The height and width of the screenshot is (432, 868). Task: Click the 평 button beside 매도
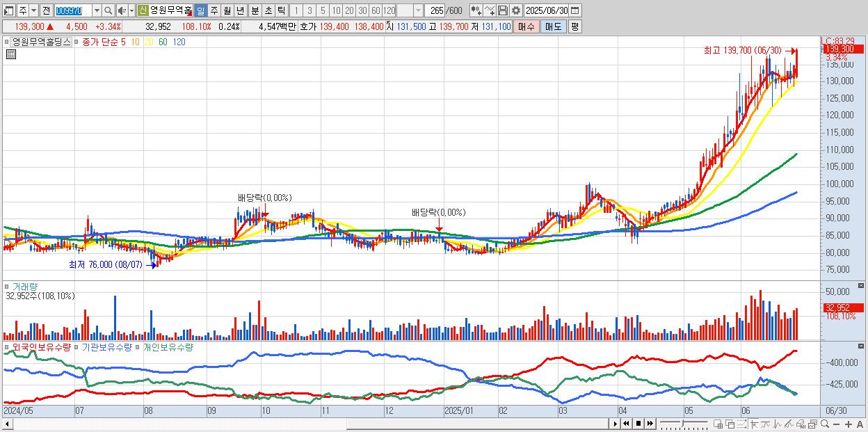click(x=574, y=26)
